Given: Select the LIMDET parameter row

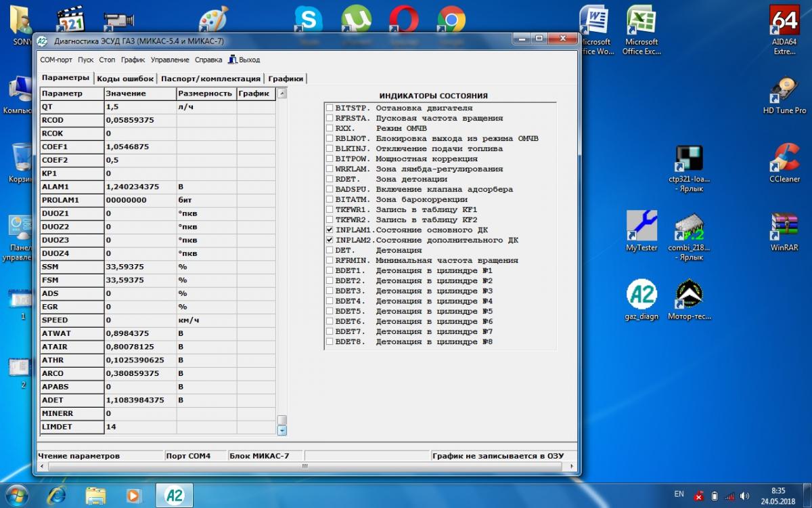Looking at the screenshot, I should [x=158, y=427].
